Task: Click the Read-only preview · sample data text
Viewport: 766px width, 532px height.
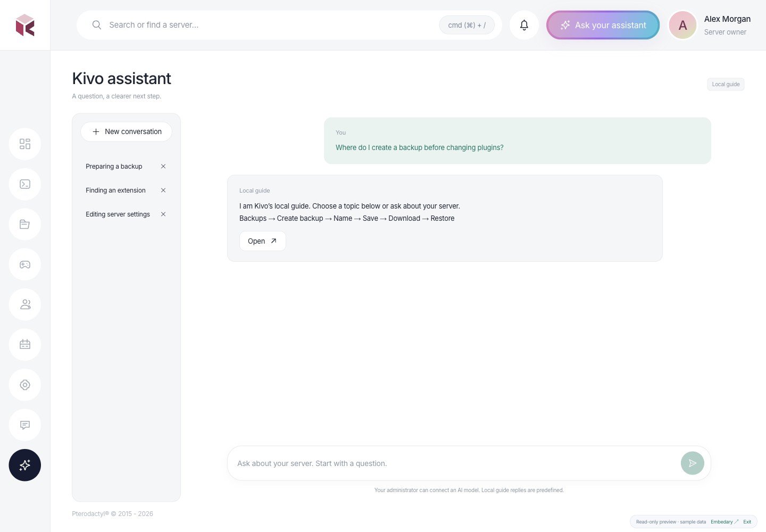Action: coord(671,522)
